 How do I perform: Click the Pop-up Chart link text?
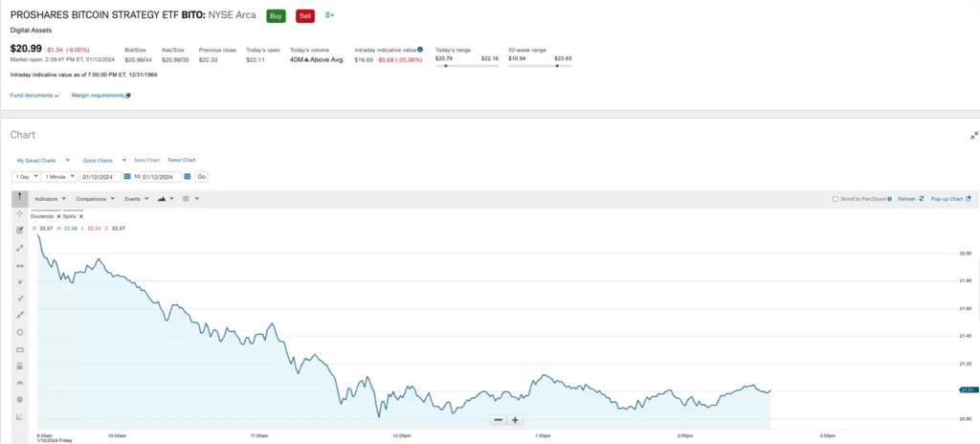947,199
